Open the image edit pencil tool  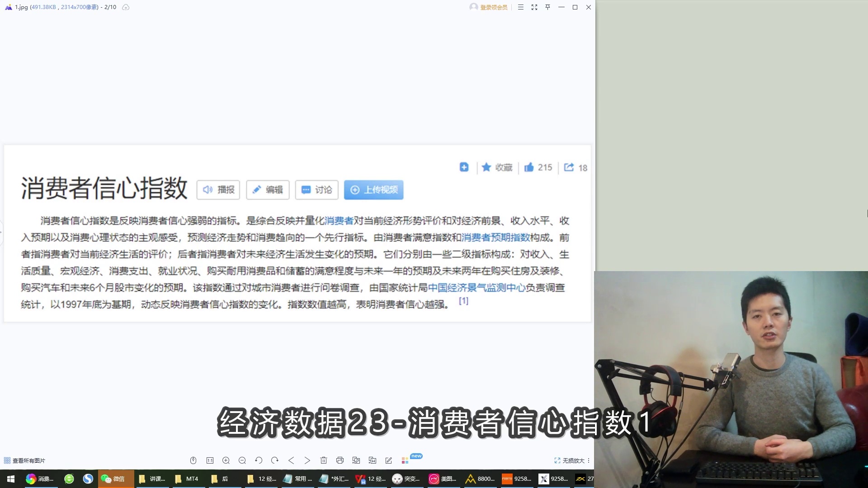(389, 460)
